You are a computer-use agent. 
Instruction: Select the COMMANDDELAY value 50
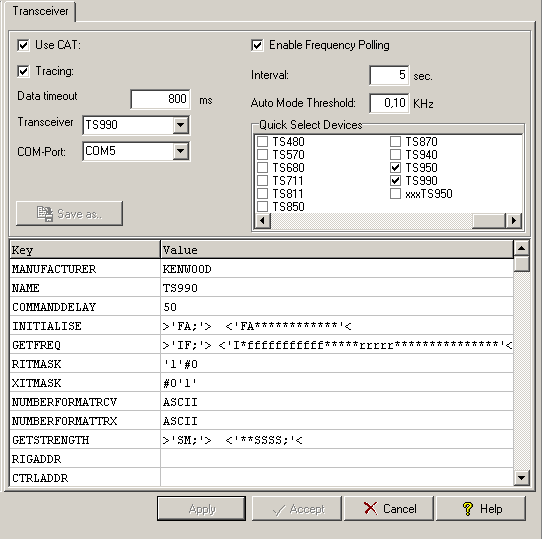[x=337, y=307]
